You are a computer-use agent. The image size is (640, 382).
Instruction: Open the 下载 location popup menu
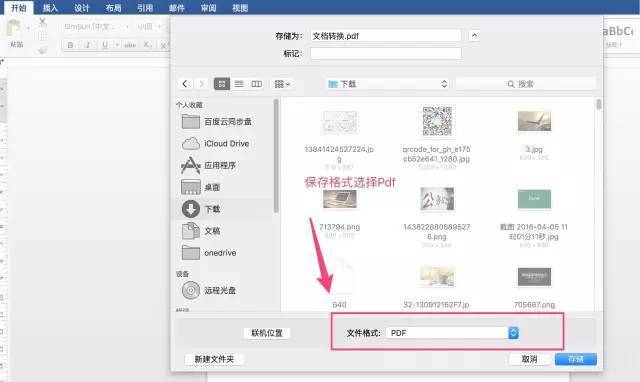[387, 84]
